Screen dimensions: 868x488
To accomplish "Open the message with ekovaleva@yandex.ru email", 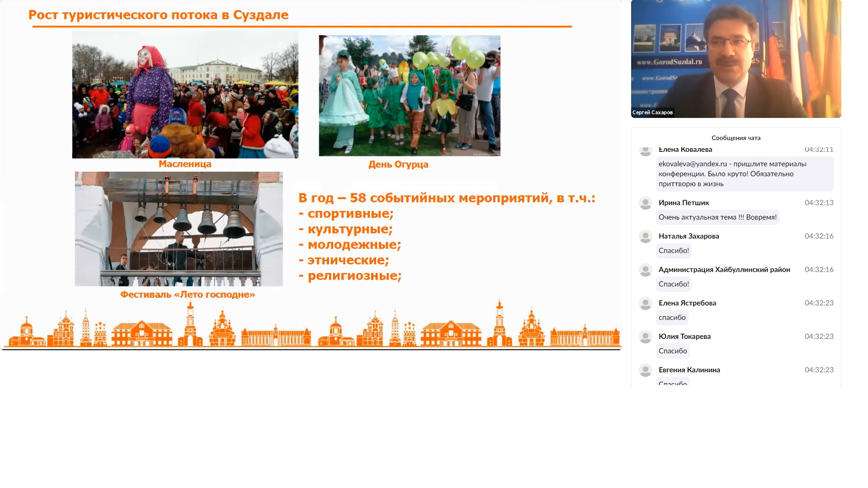I will tap(745, 174).
